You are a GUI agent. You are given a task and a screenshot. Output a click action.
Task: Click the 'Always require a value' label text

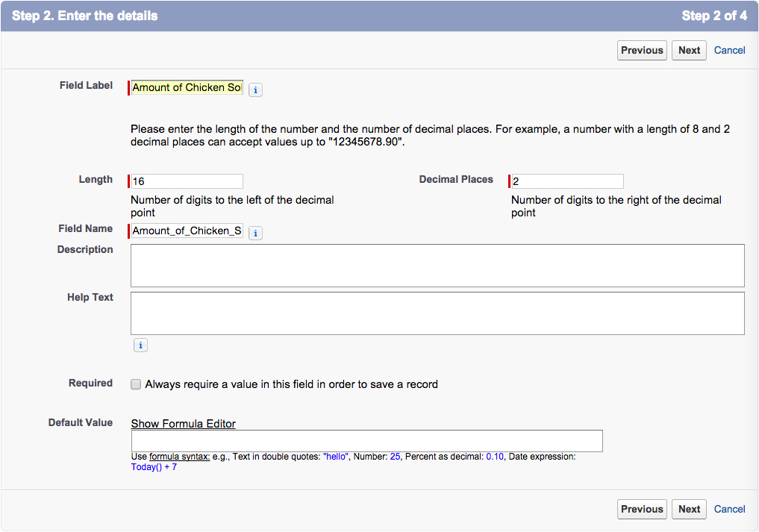click(x=291, y=384)
